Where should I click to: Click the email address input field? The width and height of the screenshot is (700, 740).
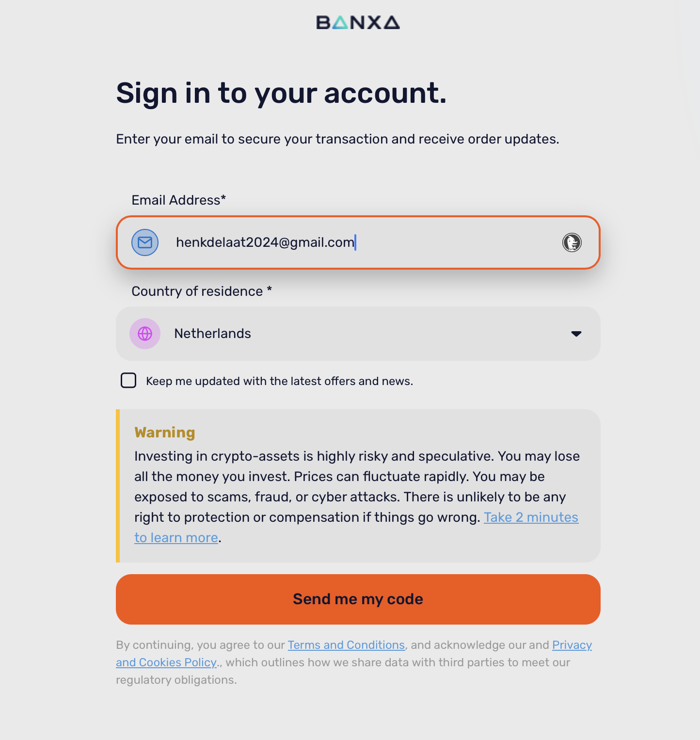(x=358, y=242)
